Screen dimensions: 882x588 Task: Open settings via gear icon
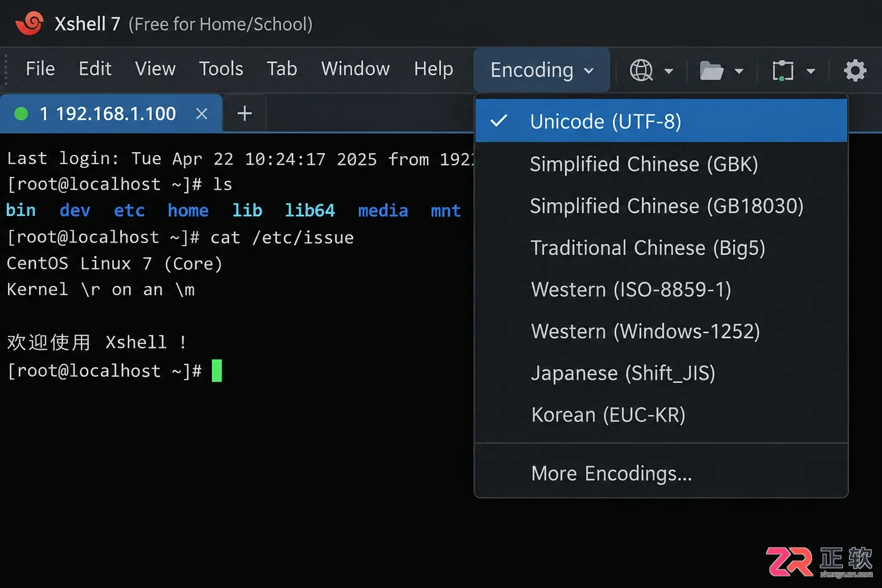point(855,70)
